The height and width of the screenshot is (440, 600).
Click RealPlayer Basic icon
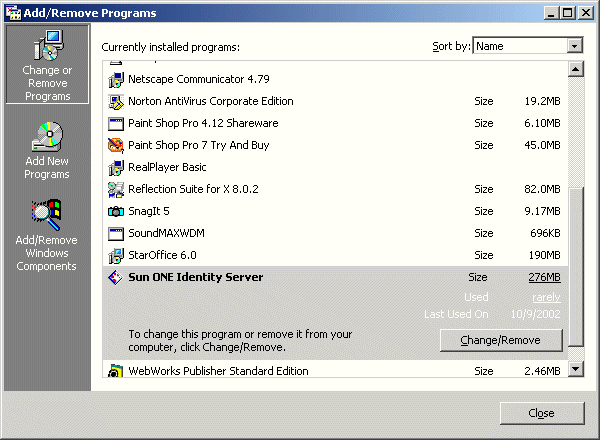pyautogui.click(x=116, y=168)
